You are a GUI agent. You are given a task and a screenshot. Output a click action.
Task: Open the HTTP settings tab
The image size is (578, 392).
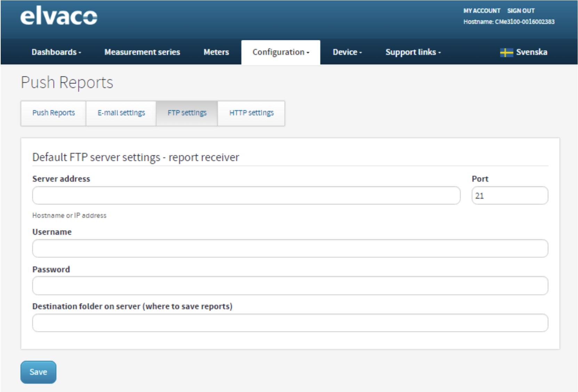(251, 113)
